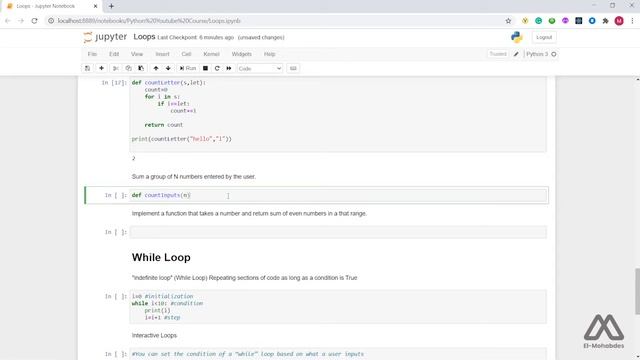Open the View menu
Viewport: 640px width, 360px height.
(137, 54)
